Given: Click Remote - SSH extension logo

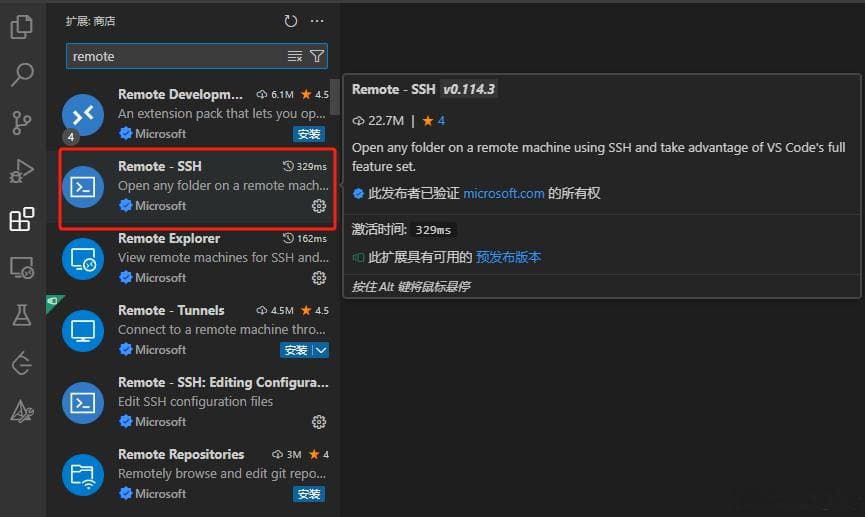Looking at the screenshot, I should pyautogui.click(x=83, y=187).
